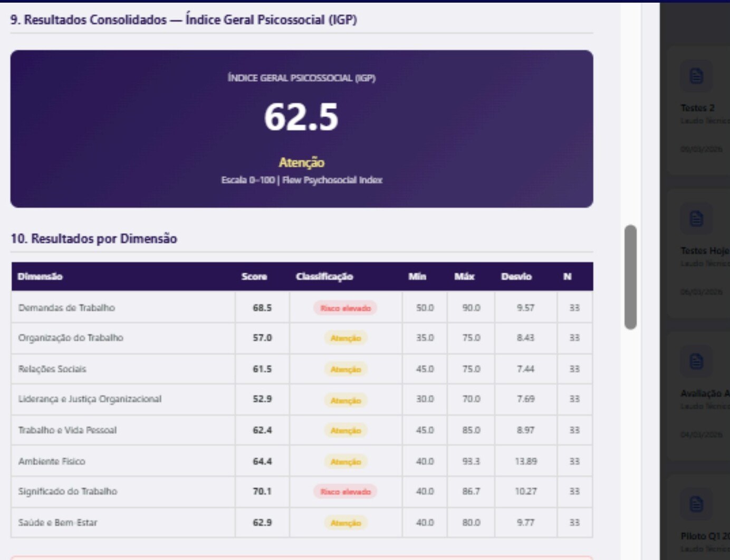This screenshot has width=730, height=560.
Task: Click maximum 93.3 in Ambiente Físico row
Action: pos(471,461)
